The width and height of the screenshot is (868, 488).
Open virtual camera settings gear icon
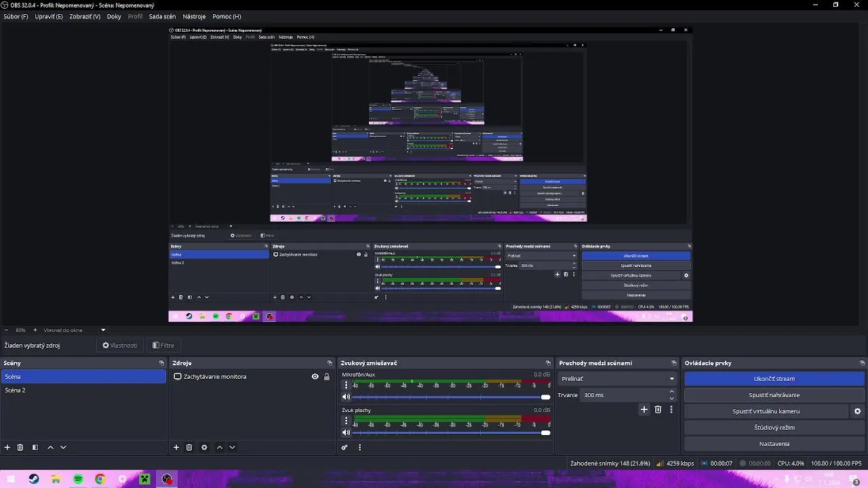pos(857,411)
